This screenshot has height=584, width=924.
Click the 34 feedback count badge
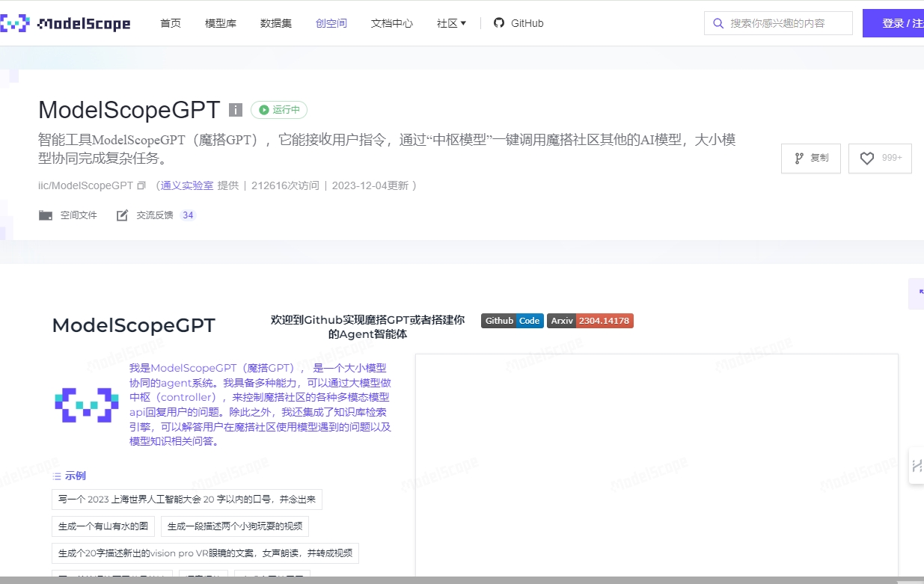pos(188,215)
